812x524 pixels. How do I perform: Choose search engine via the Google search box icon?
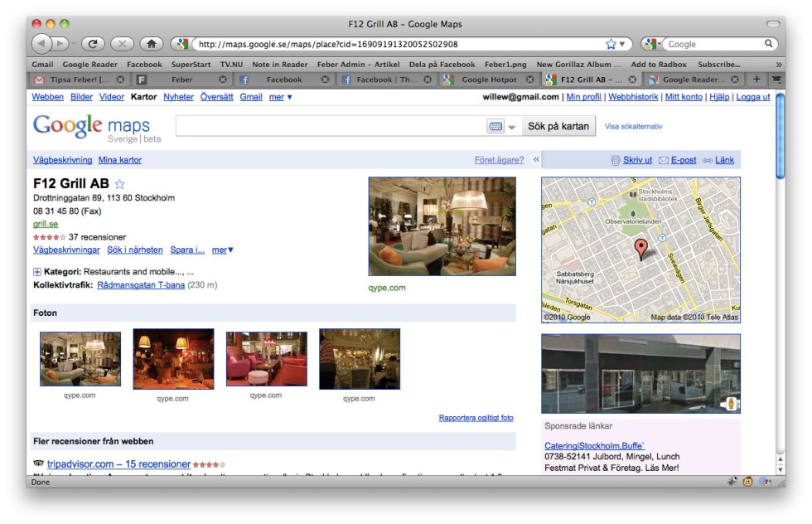pos(652,44)
